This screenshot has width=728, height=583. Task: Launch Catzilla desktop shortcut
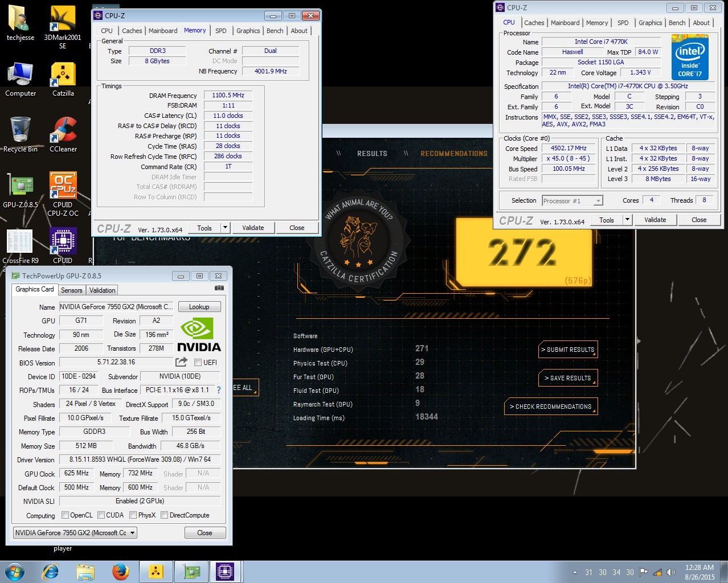tap(63, 79)
